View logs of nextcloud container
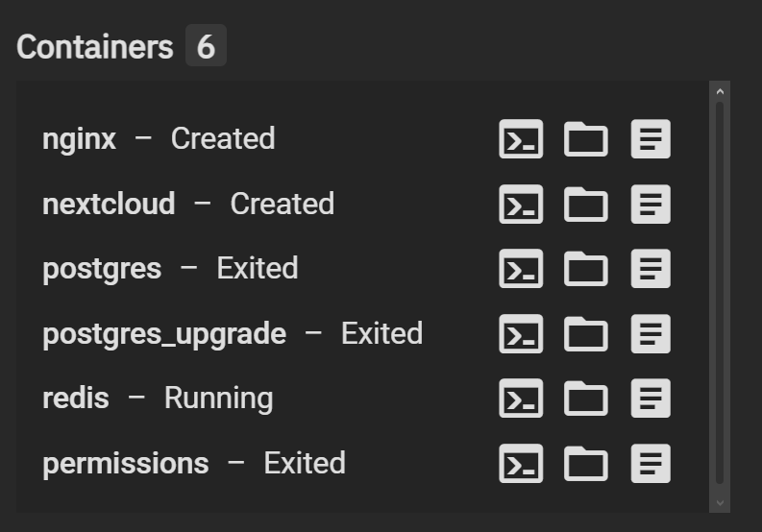This screenshot has width=762, height=532. 651,204
